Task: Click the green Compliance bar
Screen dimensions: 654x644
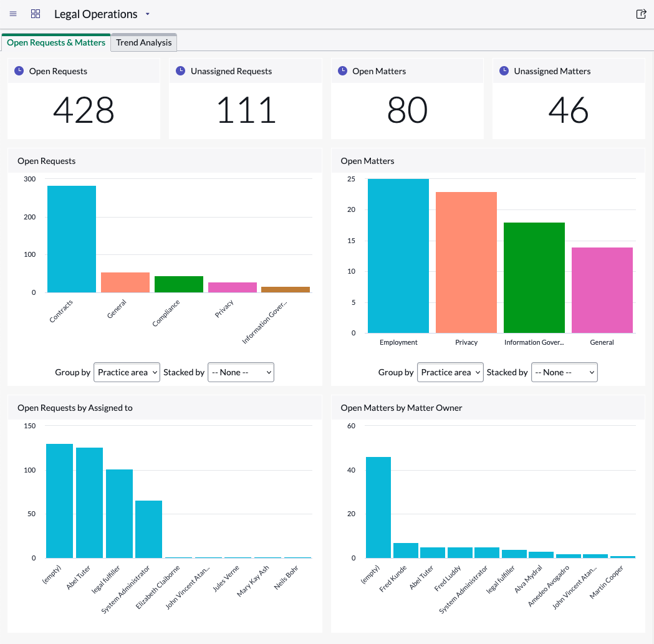Action: (x=179, y=284)
